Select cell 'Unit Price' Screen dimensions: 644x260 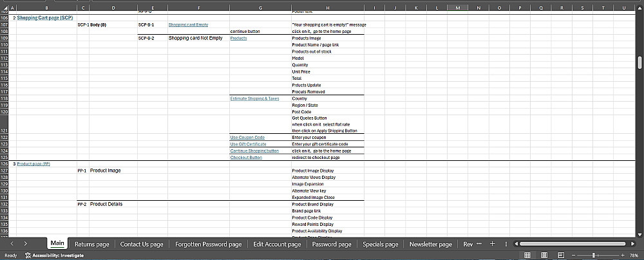click(x=327, y=72)
